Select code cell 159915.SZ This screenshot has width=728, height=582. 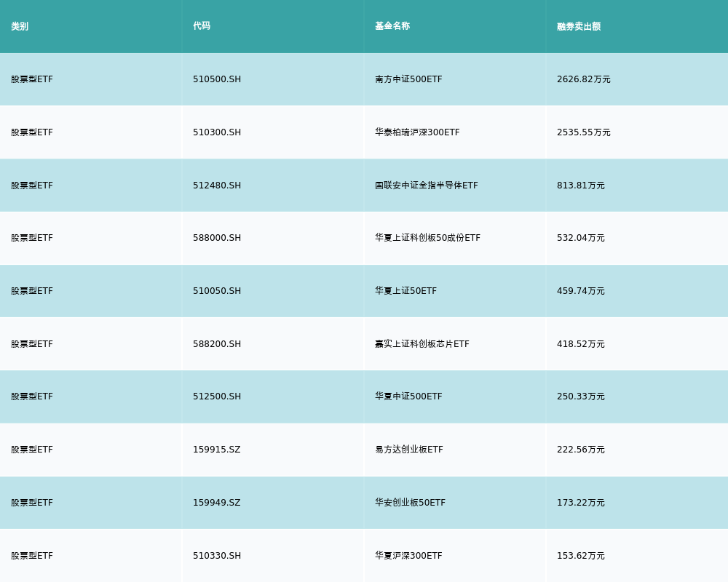[217, 450]
